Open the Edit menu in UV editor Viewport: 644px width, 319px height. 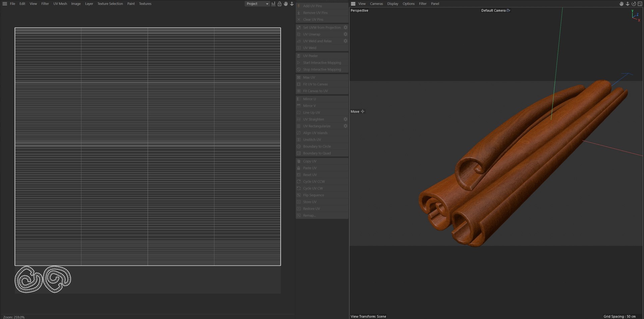click(x=22, y=4)
